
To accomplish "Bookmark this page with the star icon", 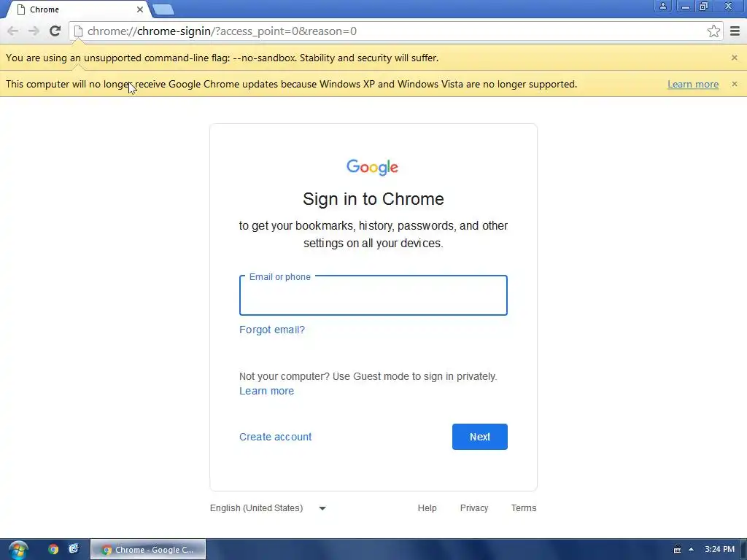I will pos(713,31).
